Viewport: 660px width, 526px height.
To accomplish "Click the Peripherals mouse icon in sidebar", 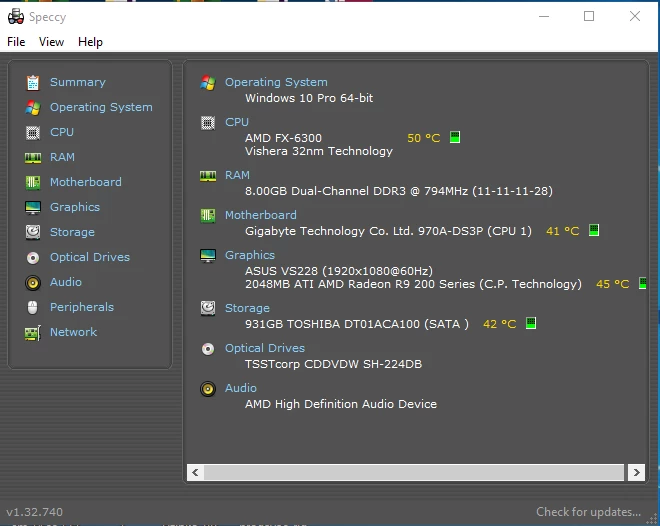I will coord(33,308).
